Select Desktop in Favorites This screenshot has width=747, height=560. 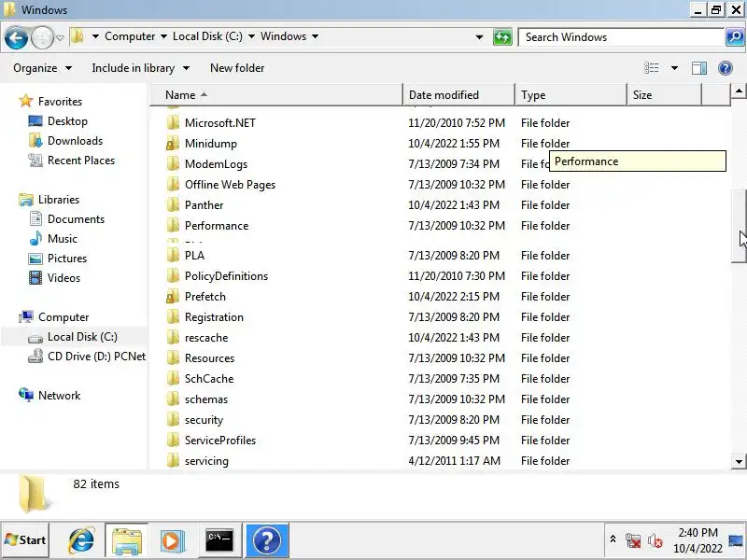(x=67, y=121)
